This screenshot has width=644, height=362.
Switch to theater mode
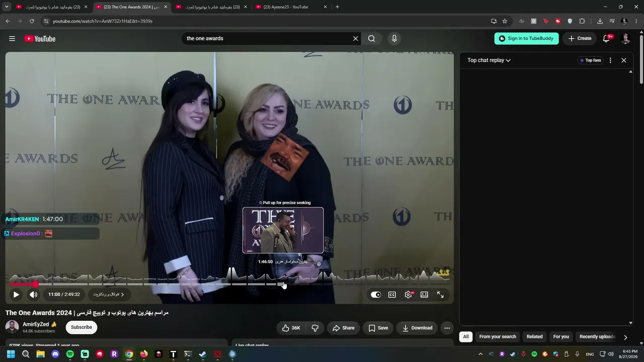point(424,295)
